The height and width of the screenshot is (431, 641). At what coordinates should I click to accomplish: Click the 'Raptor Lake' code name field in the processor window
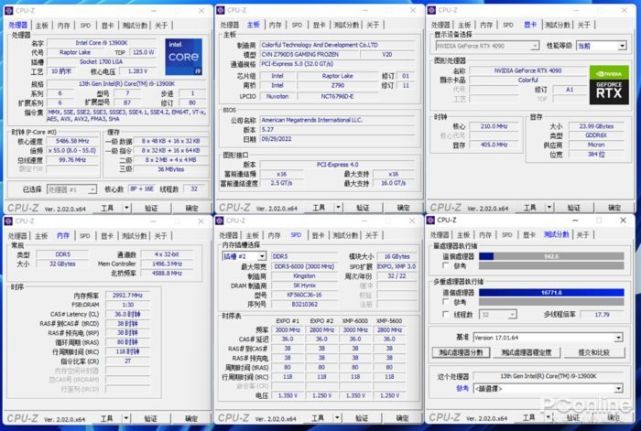point(75,52)
